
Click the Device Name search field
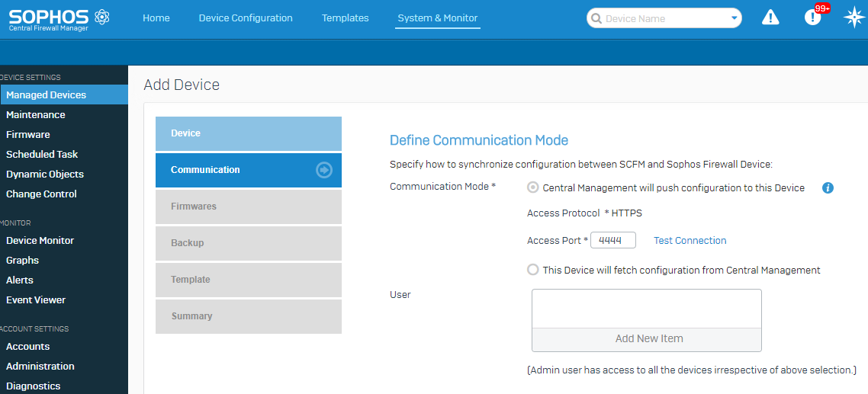[x=664, y=18]
